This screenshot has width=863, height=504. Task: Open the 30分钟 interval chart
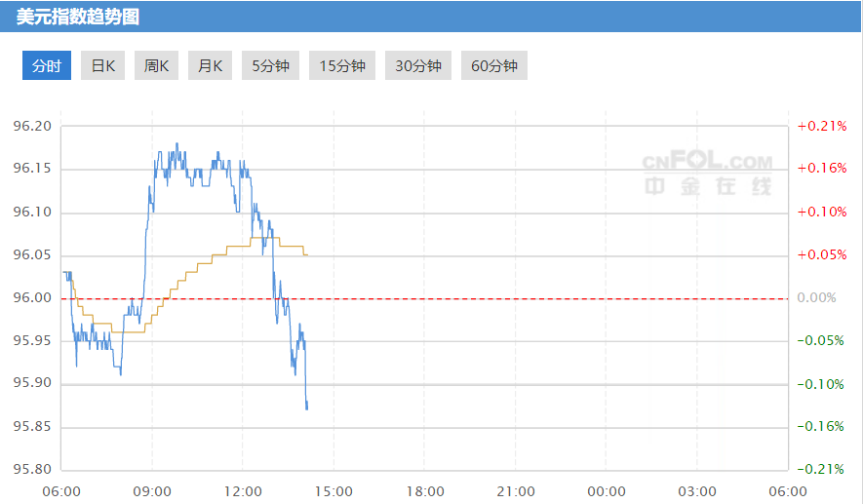click(418, 66)
